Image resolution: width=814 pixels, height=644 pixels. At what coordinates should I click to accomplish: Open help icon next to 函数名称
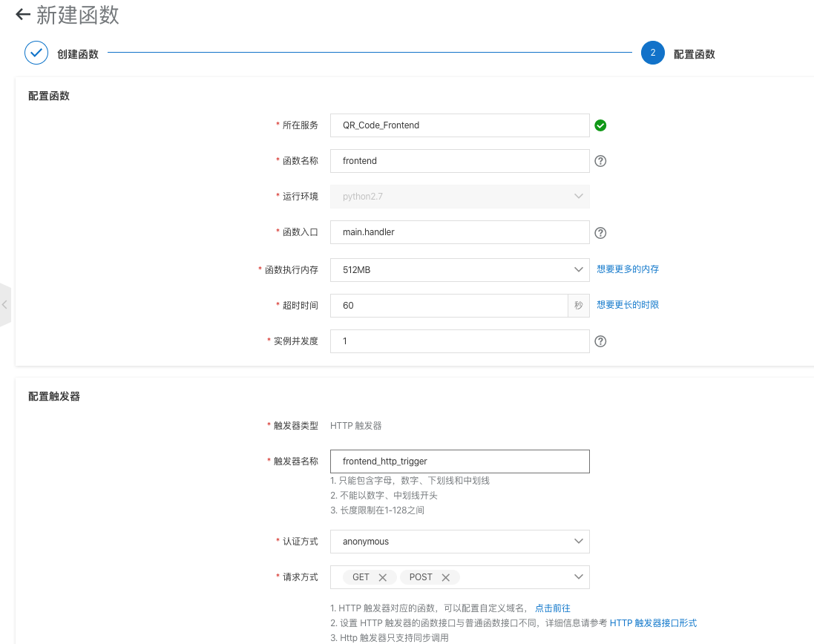(600, 161)
